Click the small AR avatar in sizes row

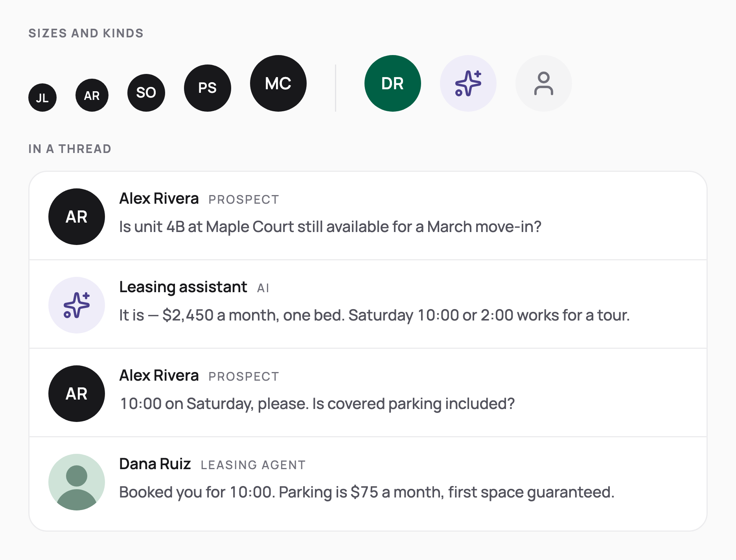tap(92, 95)
